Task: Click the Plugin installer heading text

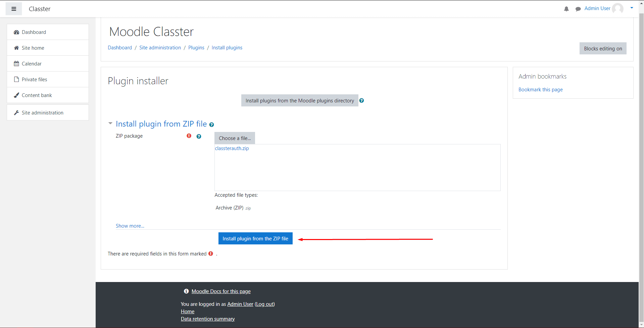Action: [138, 81]
